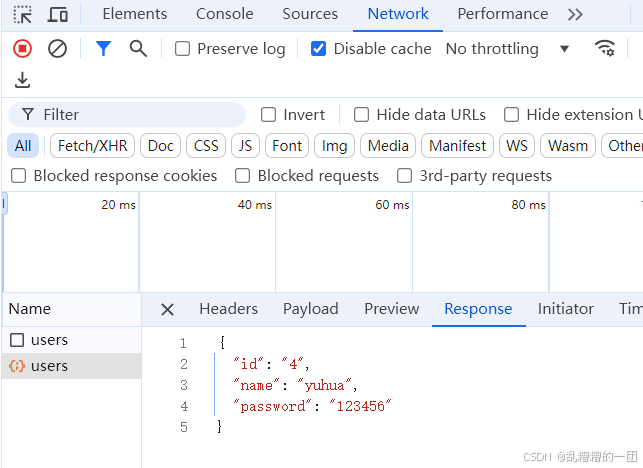
Task: Tick Hide extension URLs checkbox
Action: pyautogui.click(x=511, y=115)
